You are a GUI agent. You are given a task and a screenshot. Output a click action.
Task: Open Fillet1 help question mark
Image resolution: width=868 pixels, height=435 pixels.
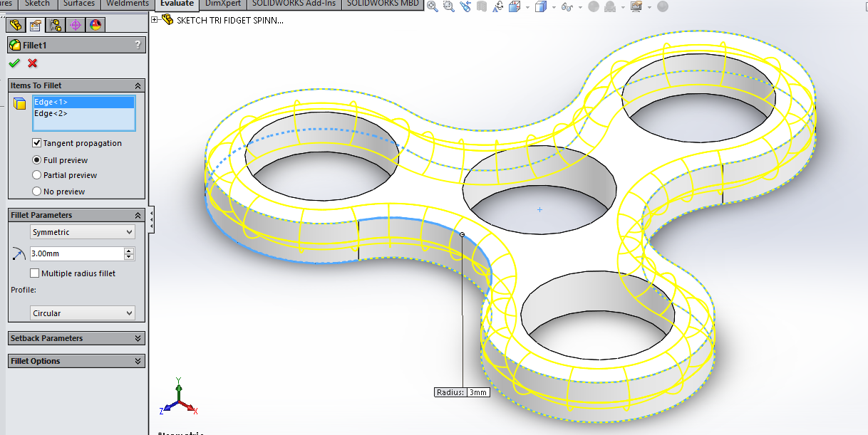pos(138,45)
